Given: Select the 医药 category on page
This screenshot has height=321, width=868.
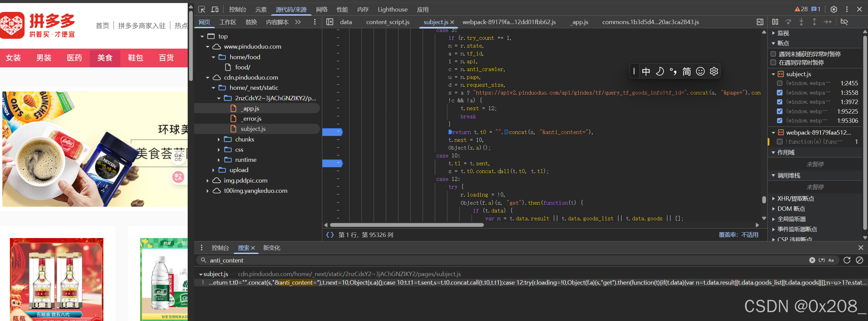Looking at the screenshot, I should 74,58.
